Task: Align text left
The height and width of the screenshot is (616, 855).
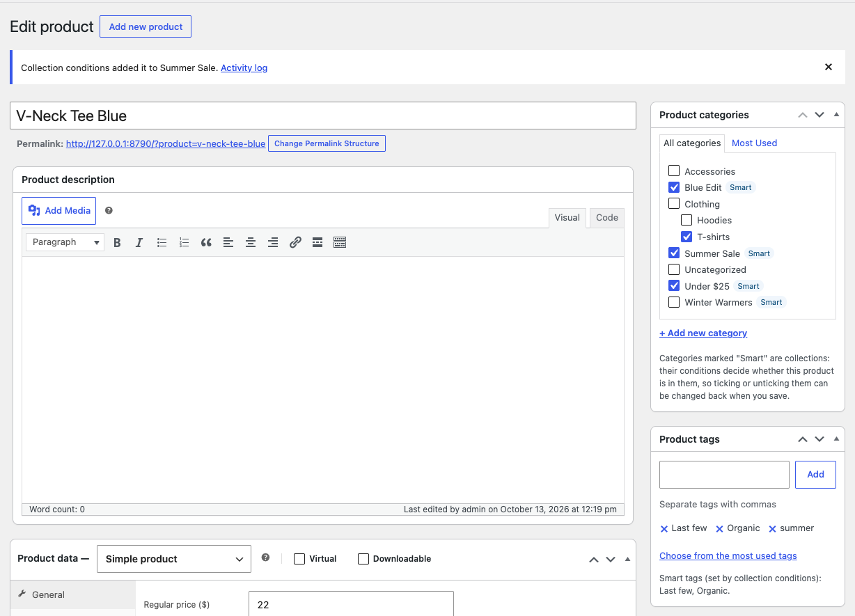Action: [x=228, y=242]
